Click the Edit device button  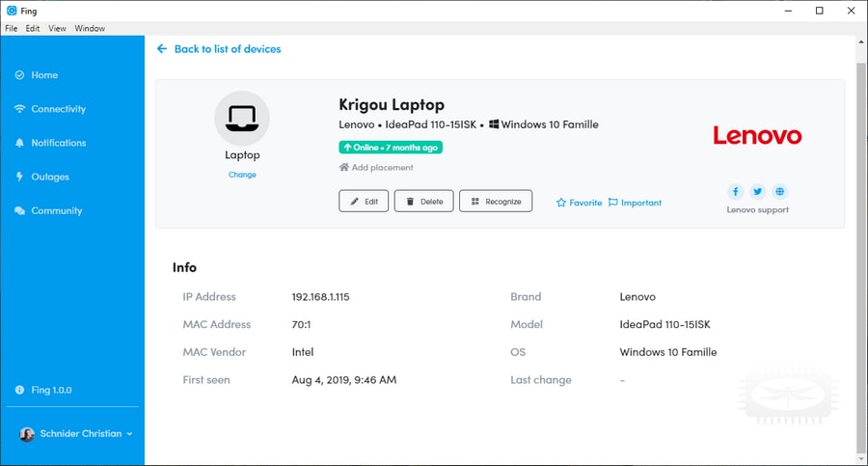(364, 201)
